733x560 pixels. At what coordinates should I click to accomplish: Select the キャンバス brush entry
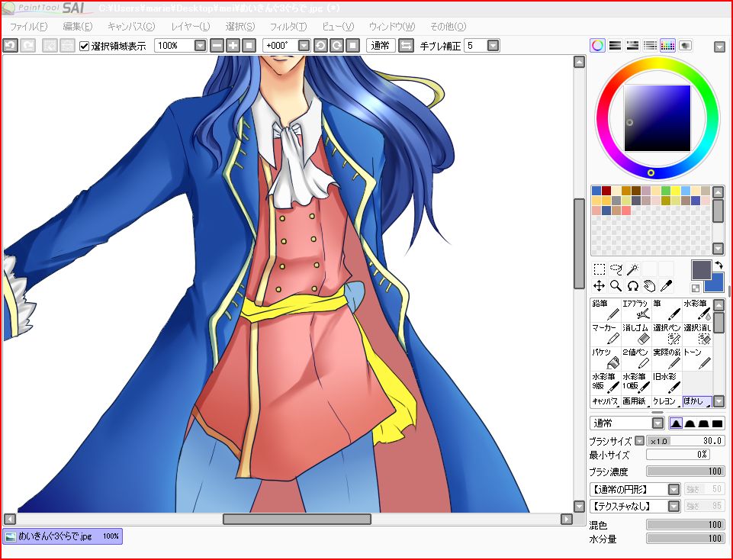(x=606, y=401)
